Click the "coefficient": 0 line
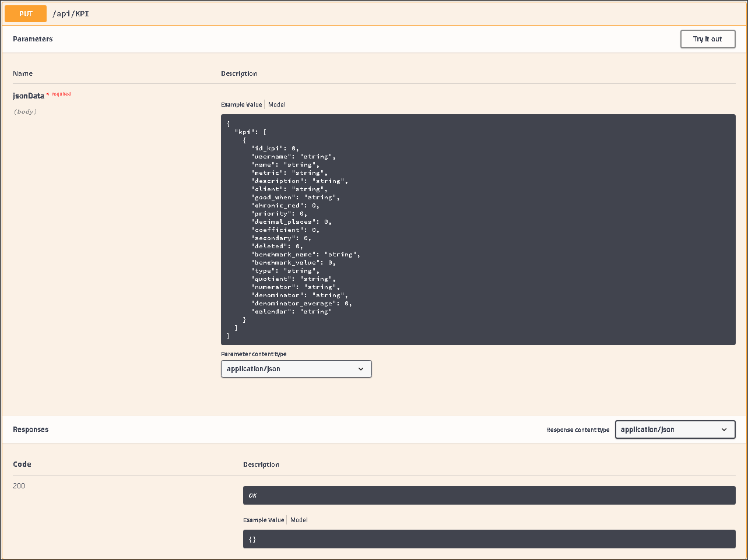 click(x=285, y=230)
